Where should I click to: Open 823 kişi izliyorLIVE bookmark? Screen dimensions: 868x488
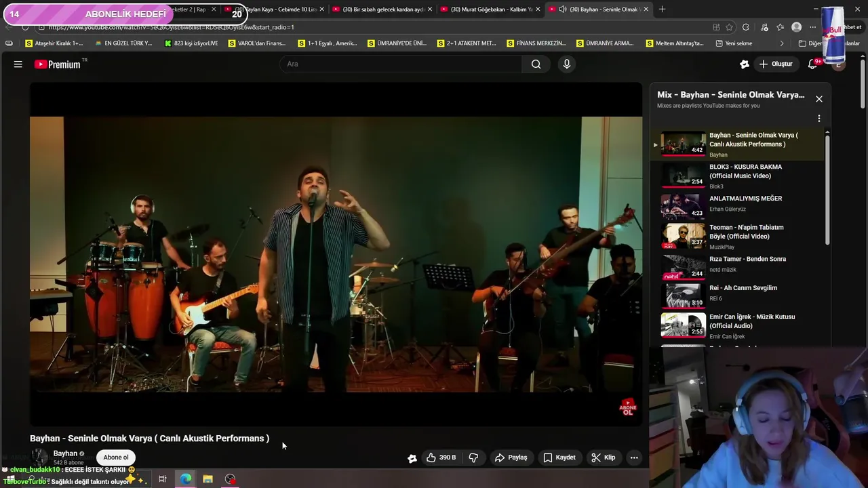(191, 43)
